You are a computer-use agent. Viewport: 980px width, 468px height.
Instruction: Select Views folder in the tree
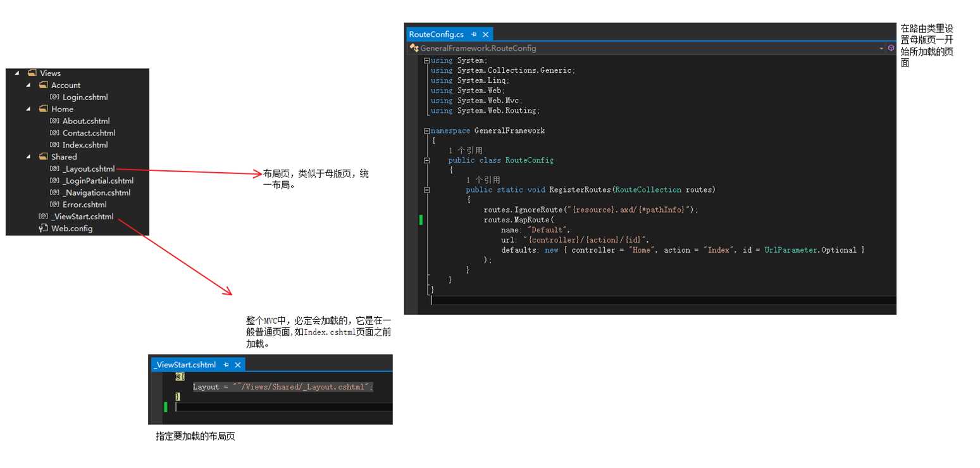[50, 73]
